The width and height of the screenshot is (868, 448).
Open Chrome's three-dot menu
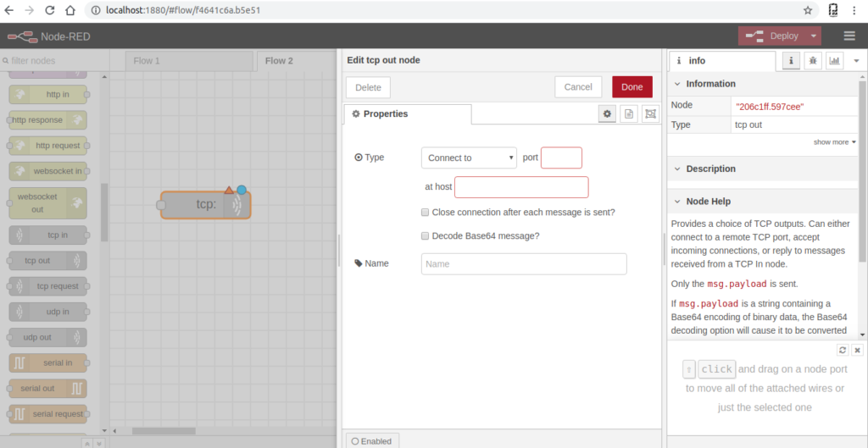click(x=854, y=10)
